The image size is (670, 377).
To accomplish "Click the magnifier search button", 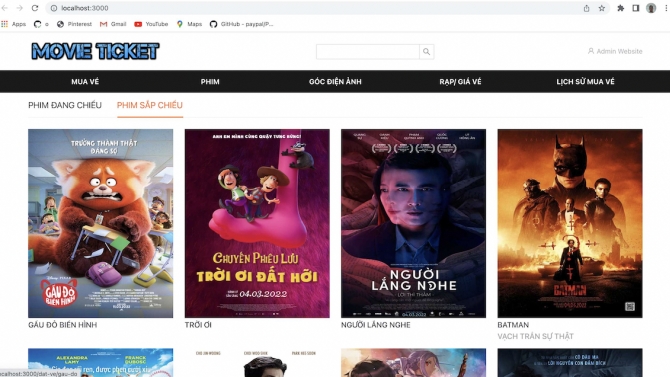I will (426, 52).
